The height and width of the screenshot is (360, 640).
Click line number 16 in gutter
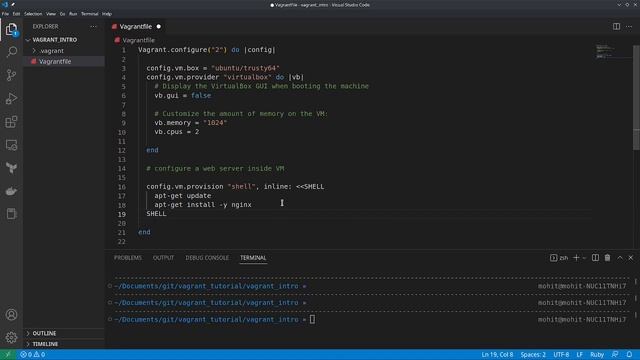coord(122,187)
